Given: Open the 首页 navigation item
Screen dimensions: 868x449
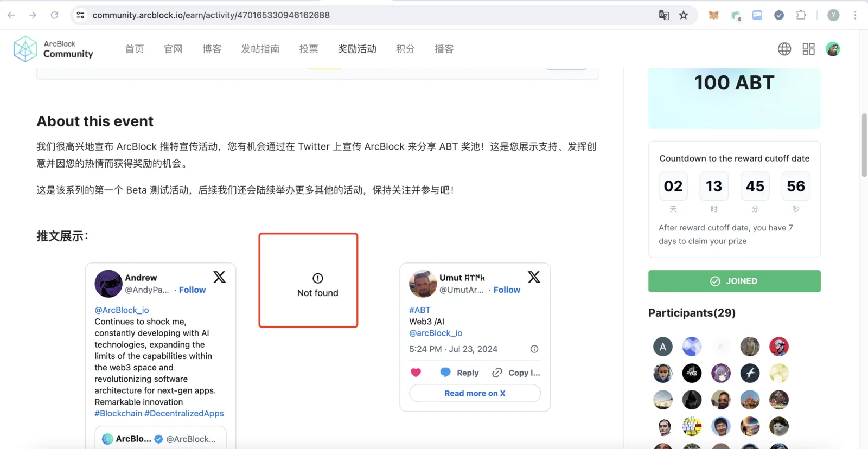Looking at the screenshot, I should 135,49.
